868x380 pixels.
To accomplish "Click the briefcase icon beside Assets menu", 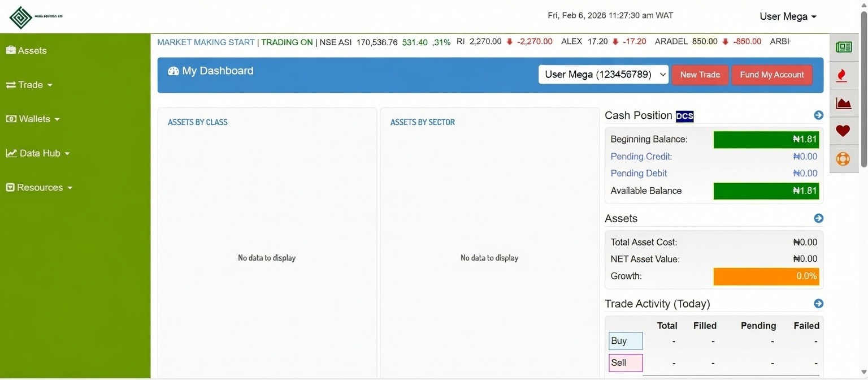I will 11,50.
